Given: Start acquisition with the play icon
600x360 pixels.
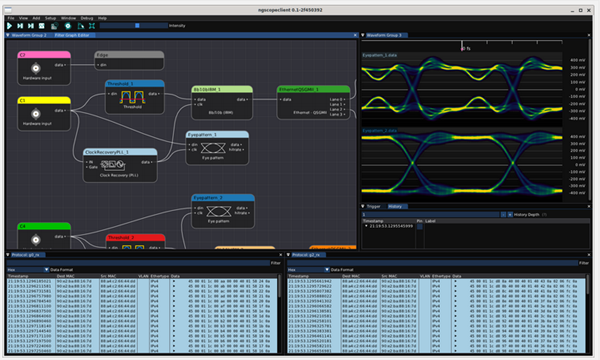Looking at the screenshot, I should click(x=10, y=26).
